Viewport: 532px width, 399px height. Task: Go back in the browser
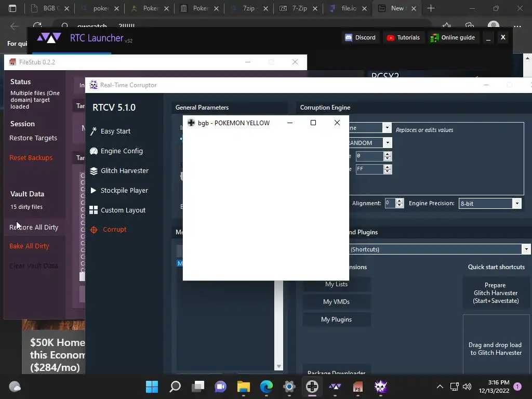tap(14, 26)
